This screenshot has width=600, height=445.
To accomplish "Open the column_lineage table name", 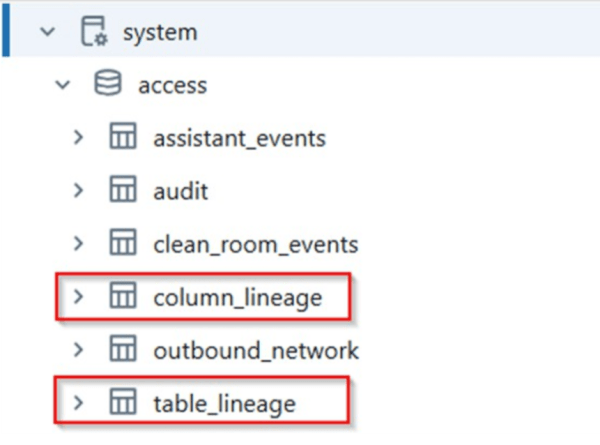I will [x=238, y=297].
